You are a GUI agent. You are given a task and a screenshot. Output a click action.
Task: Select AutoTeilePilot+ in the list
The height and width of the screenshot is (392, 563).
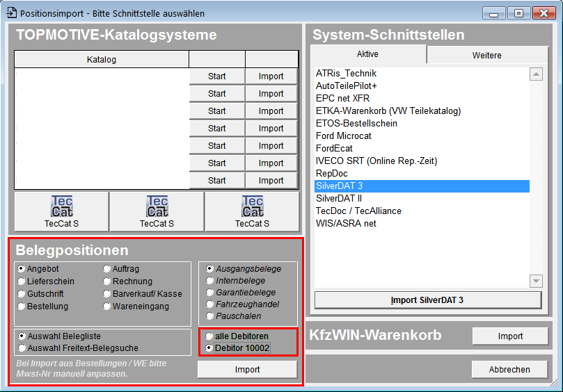pyautogui.click(x=422, y=85)
